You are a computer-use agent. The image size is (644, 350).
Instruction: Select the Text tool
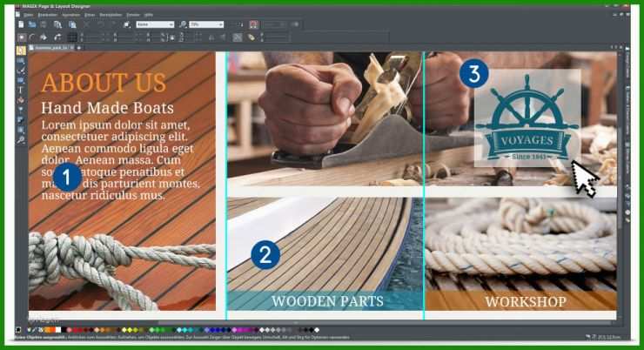(21, 90)
